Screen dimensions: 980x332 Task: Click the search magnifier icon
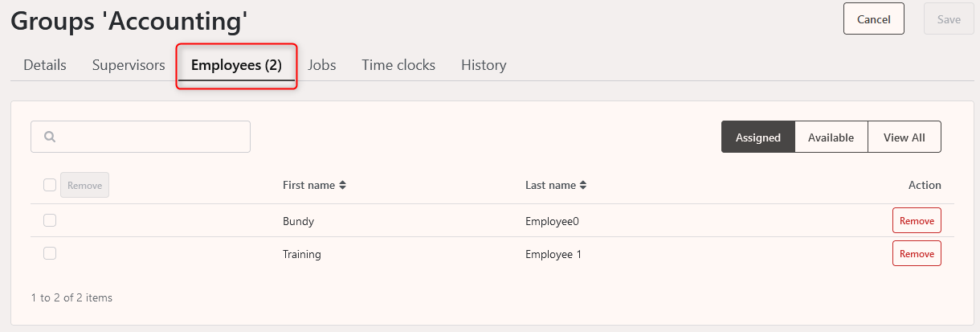pos(50,137)
